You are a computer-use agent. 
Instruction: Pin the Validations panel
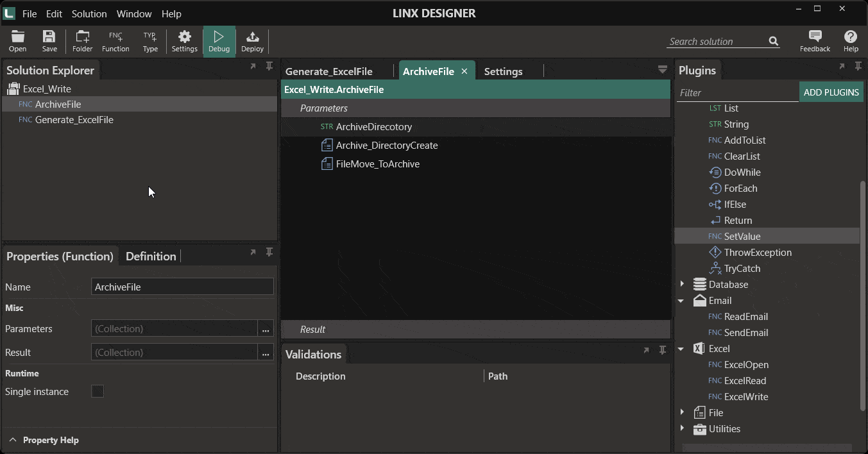pos(663,350)
